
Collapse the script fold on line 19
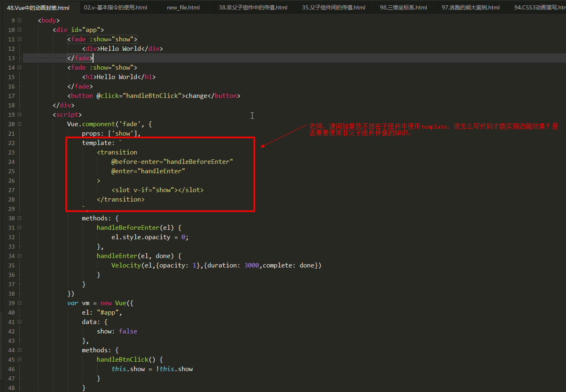point(19,114)
